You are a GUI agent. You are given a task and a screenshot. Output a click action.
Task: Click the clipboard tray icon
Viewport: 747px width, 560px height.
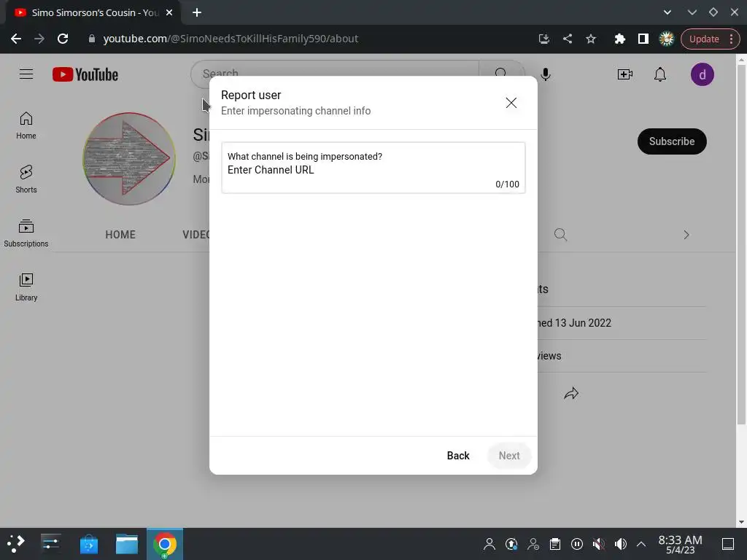point(555,544)
